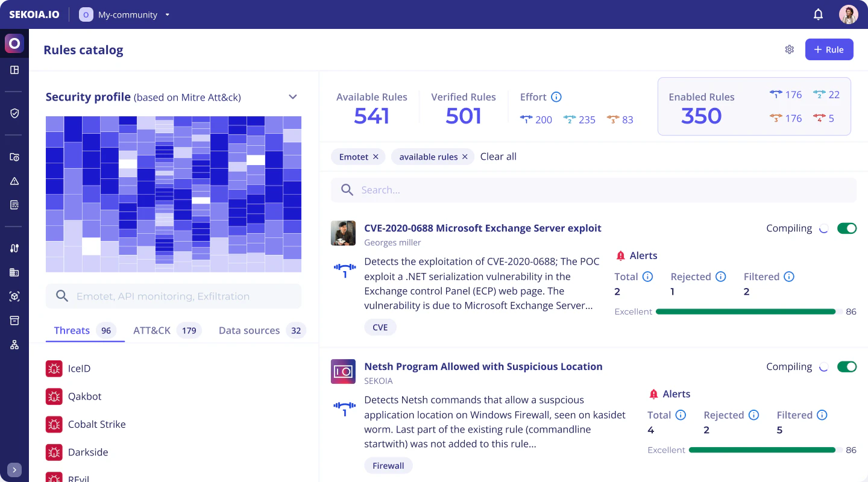This screenshot has width=868, height=482.
Task: Click the + Rule button
Action: [829, 49]
